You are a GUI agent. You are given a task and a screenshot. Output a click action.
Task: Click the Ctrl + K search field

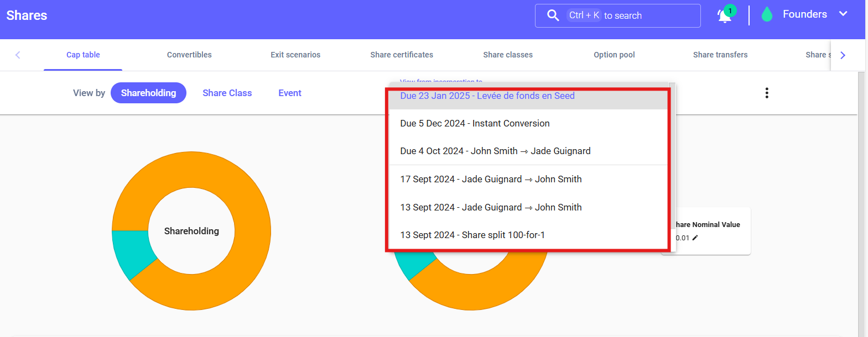click(x=631, y=15)
